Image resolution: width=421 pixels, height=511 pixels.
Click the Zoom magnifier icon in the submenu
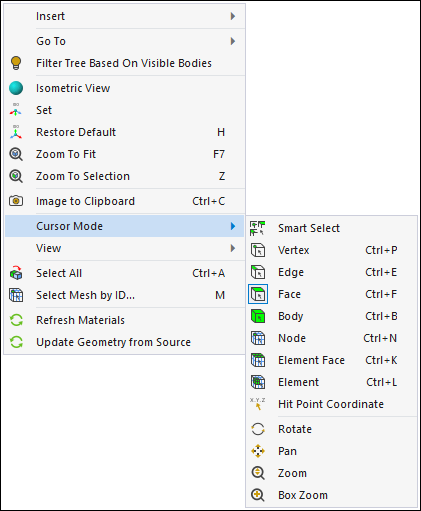(258, 473)
